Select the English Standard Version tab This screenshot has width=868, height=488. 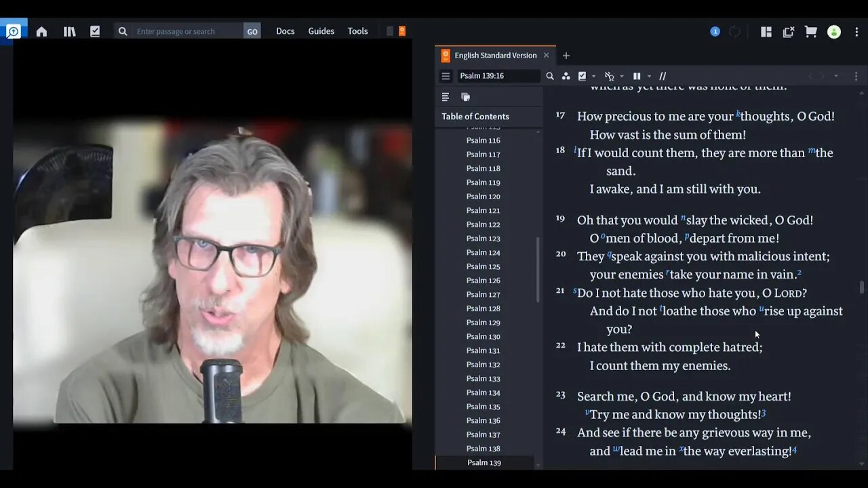(x=496, y=56)
